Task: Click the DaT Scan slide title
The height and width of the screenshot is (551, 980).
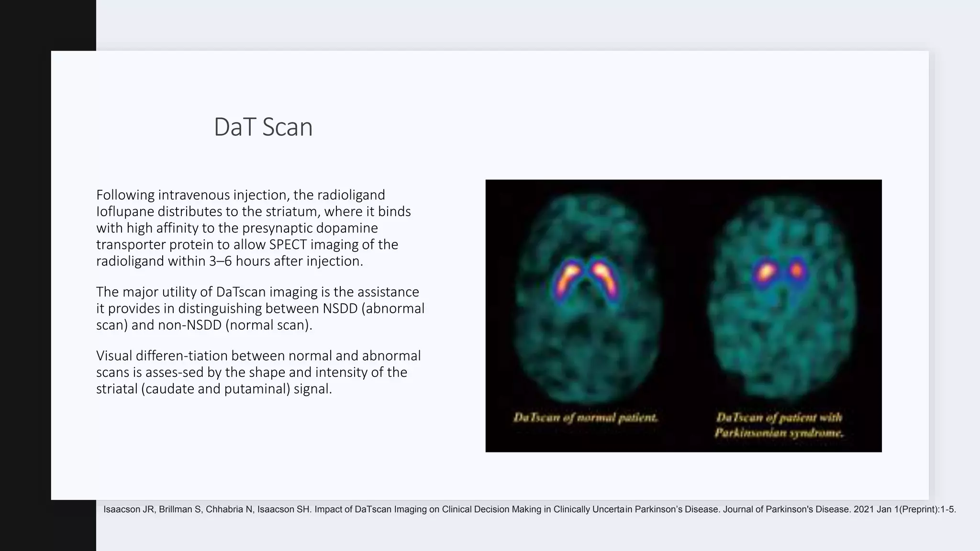Action: (x=263, y=127)
